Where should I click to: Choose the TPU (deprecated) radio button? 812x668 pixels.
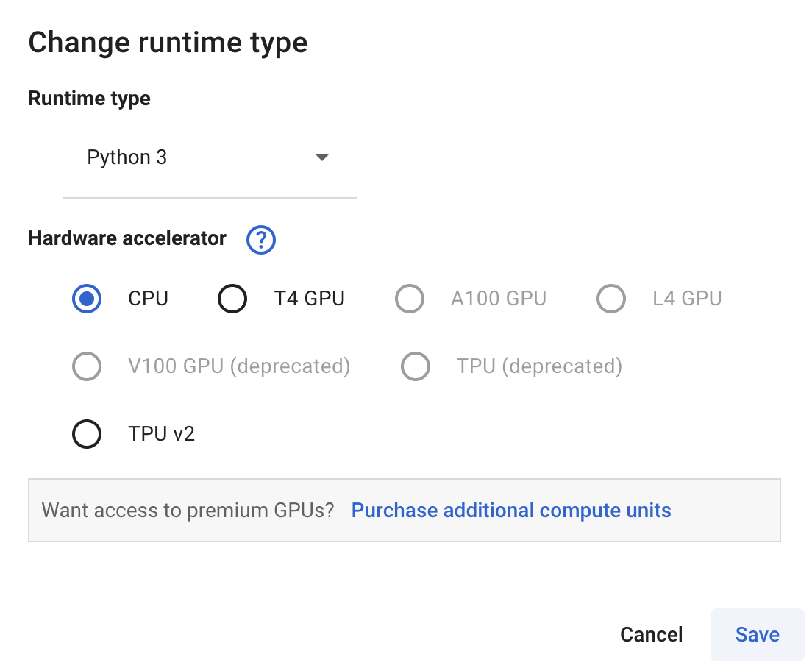(416, 366)
